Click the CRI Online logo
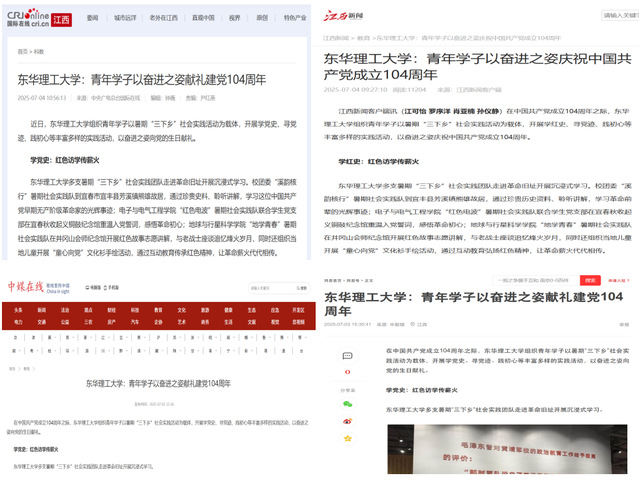Viewport: 639px width, 480px height. [27, 18]
